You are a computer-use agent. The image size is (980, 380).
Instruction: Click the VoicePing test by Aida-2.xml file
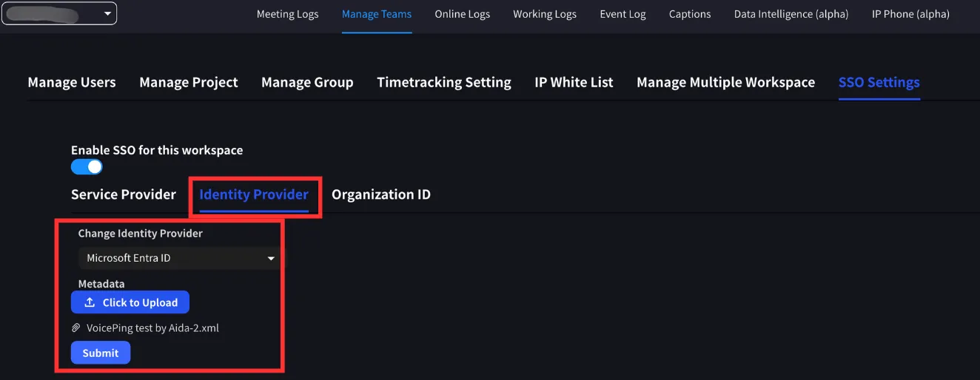coord(152,328)
